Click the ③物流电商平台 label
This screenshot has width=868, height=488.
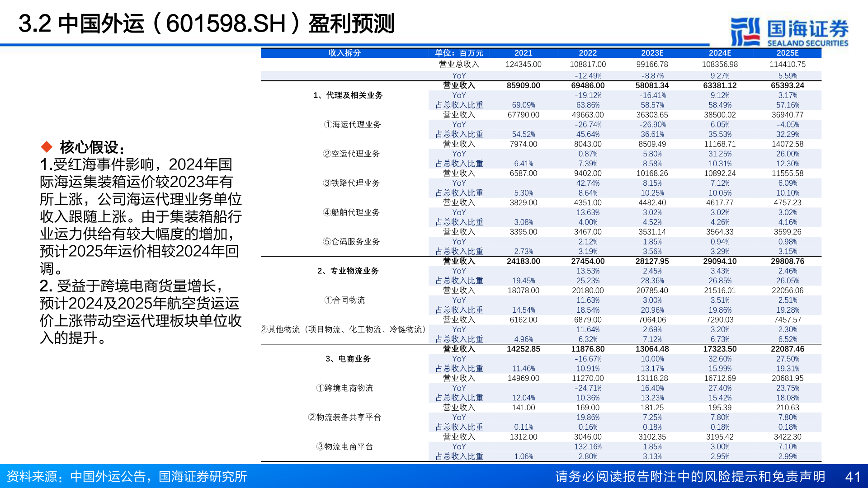pos(344,447)
